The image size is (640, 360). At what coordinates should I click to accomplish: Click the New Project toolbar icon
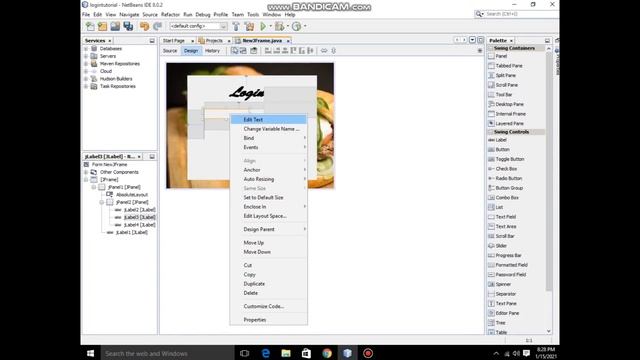(x=102, y=27)
